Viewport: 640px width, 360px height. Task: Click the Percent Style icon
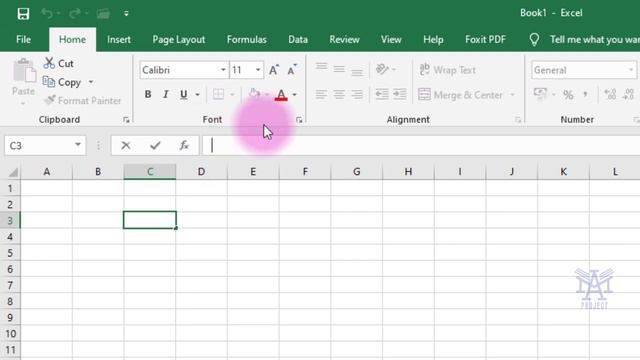click(568, 95)
